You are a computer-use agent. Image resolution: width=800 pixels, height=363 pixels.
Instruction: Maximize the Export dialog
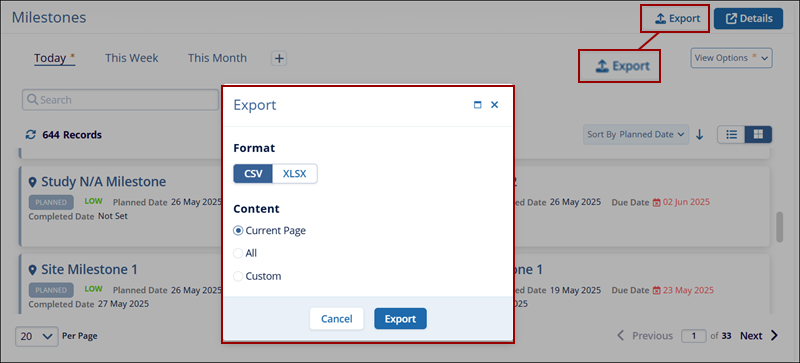(478, 105)
